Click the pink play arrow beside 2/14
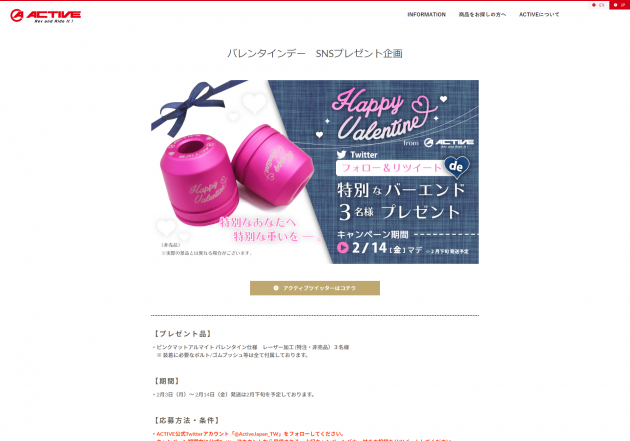This screenshot has width=630, height=441. [343, 248]
